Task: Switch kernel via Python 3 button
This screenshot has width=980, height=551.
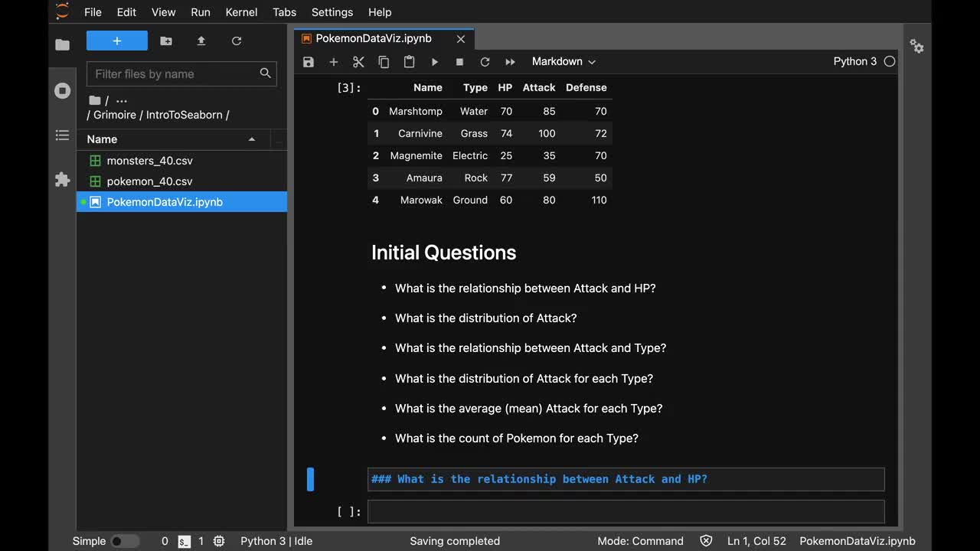Action: pos(855,61)
